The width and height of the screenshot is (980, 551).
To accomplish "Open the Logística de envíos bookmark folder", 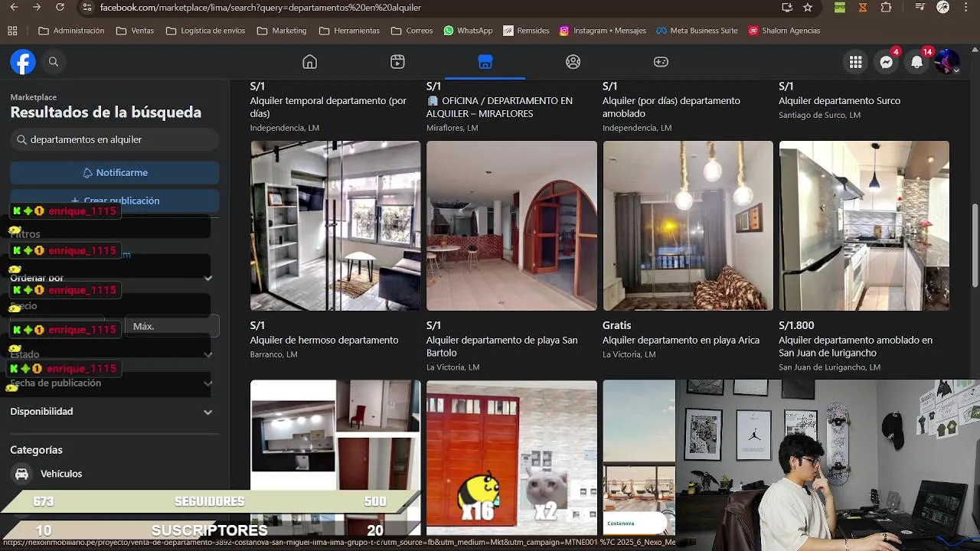I will 205,31.
